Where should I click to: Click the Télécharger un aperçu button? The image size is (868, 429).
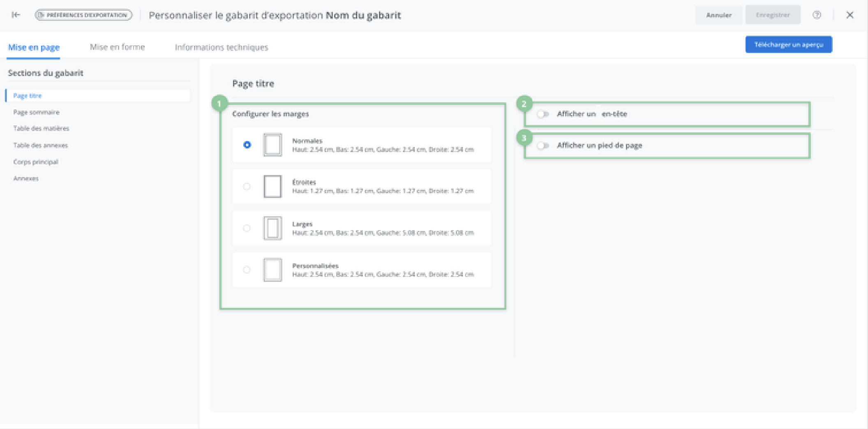click(788, 44)
